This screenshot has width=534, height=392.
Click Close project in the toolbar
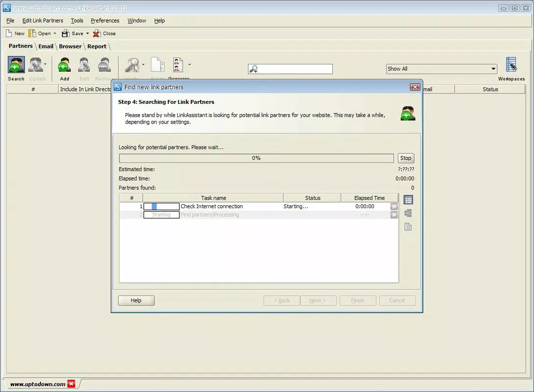coord(104,33)
